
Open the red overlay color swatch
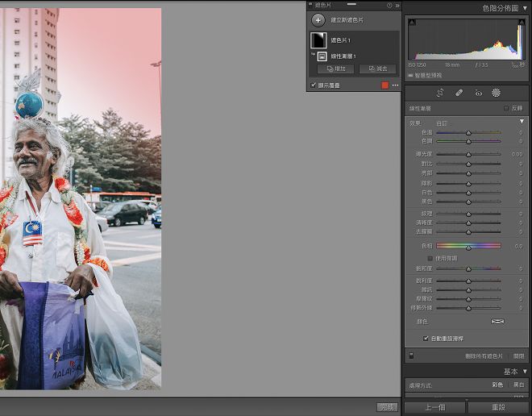(x=384, y=85)
